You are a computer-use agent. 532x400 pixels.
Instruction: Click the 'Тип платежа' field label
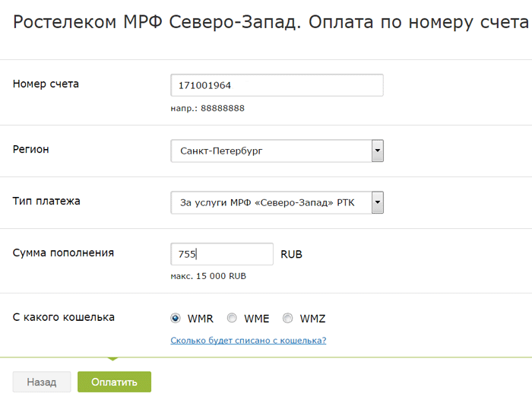point(46,201)
